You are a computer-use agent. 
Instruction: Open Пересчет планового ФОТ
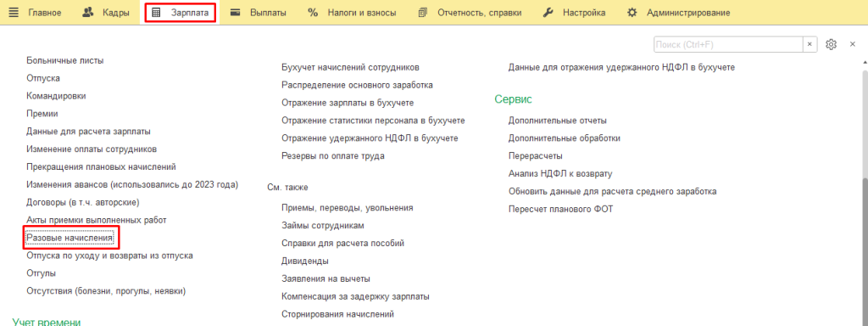(x=561, y=209)
